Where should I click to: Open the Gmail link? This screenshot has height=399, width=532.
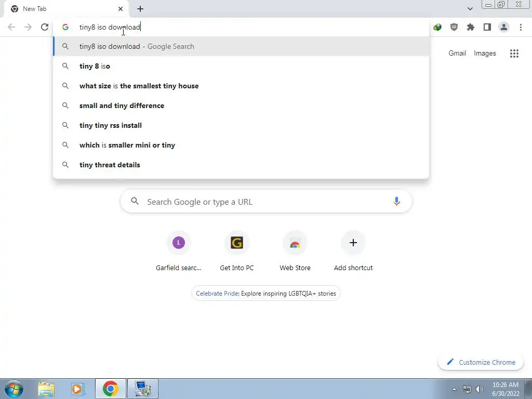(x=457, y=54)
